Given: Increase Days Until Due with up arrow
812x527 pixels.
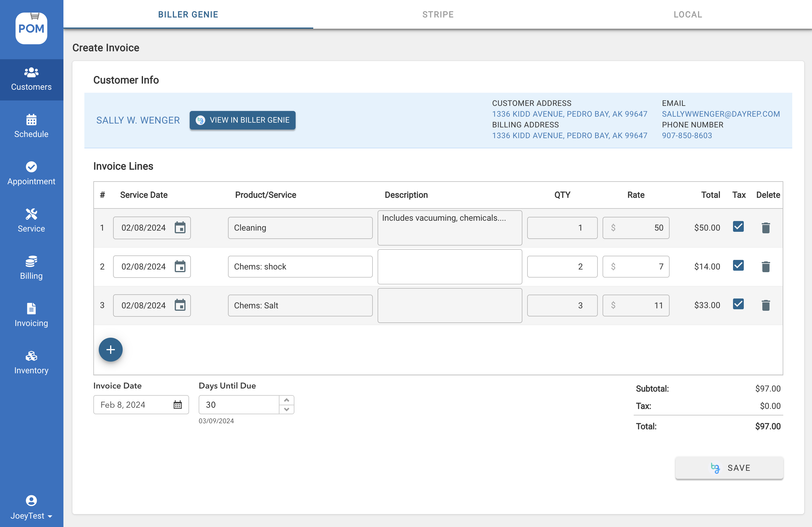Looking at the screenshot, I should click(287, 400).
